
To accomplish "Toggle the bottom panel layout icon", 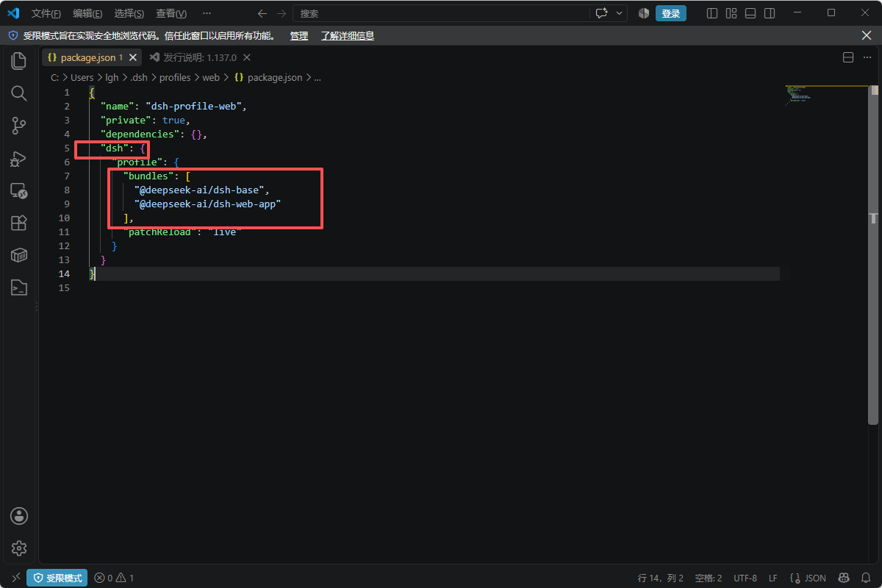I will tap(750, 13).
